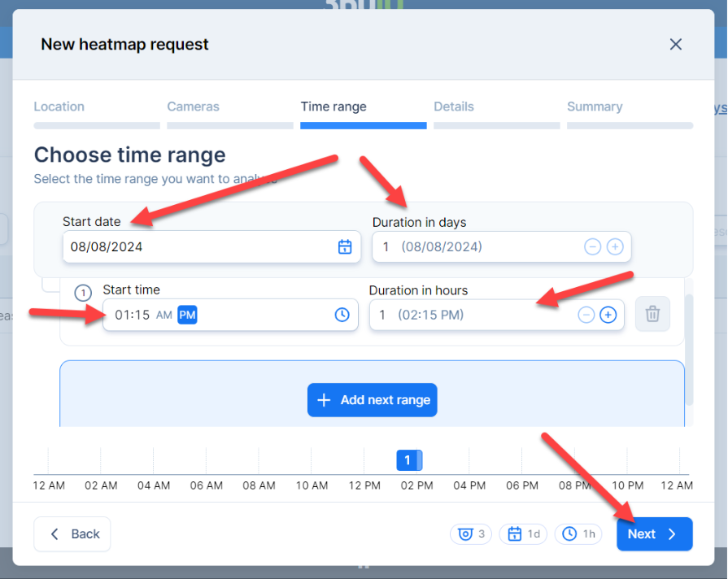Viewport: 728px width, 579px height.
Task: Decrease Duration in hours with minus button
Action: point(586,315)
